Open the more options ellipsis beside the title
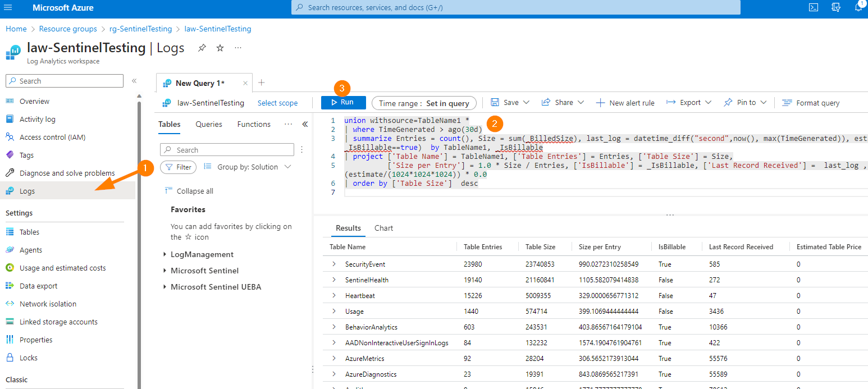 coord(238,48)
